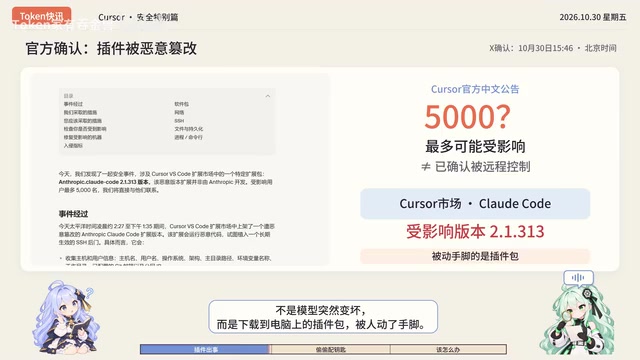Image resolution: width=640 pixels, height=360 pixels.
Task: Click the Cursor · 安全特别篇 header label
Action: pyautogui.click(x=138, y=17)
